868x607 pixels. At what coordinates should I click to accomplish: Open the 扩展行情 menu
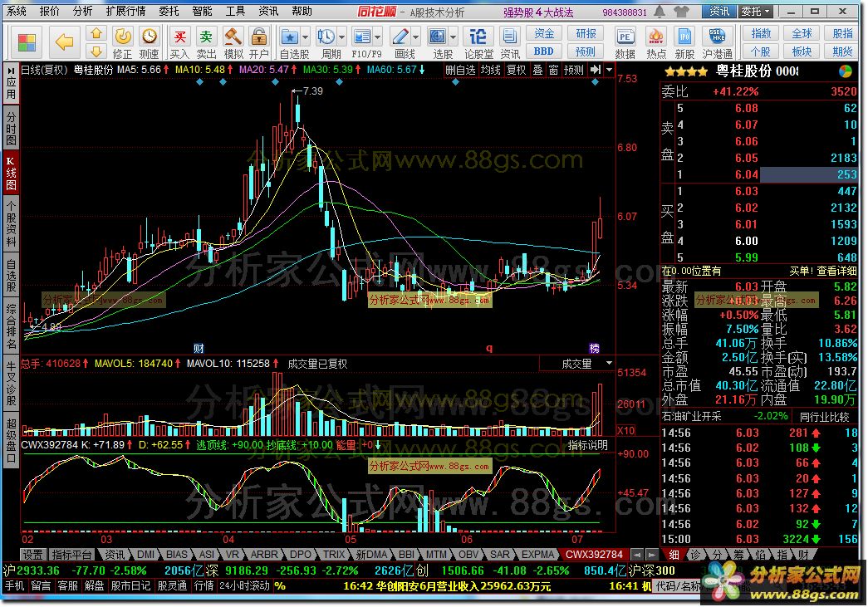click(x=125, y=11)
